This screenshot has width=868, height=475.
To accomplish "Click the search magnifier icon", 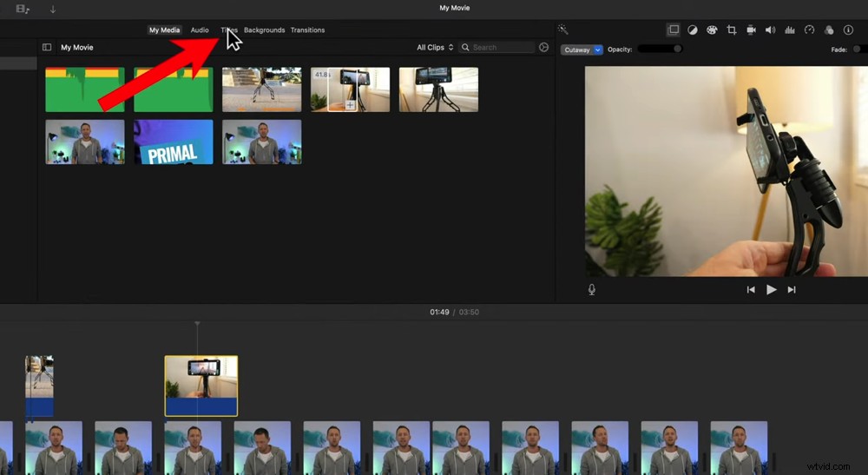I will 465,48.
